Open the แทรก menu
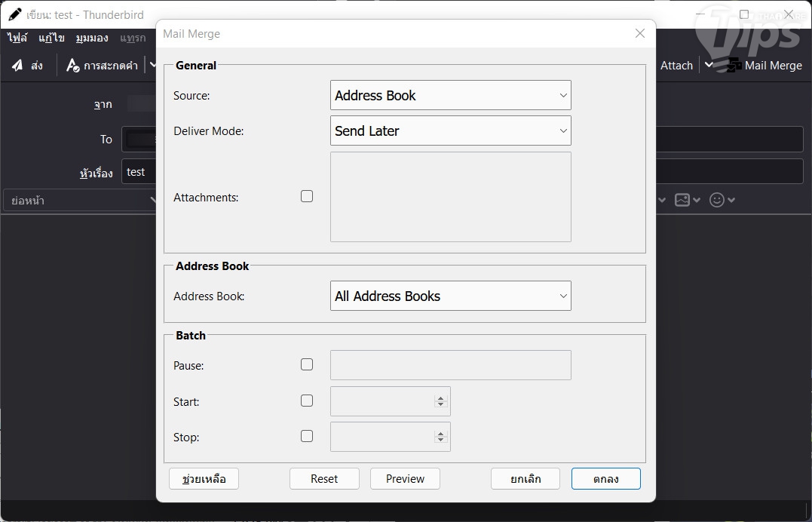Screen dimensions: 812x522 (x=133, y=38)
